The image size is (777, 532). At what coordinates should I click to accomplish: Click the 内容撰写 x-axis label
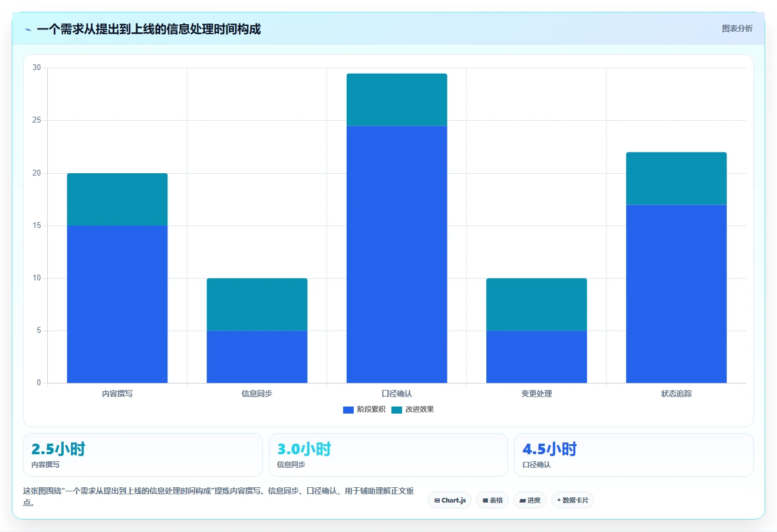click(x=117, y=394)
